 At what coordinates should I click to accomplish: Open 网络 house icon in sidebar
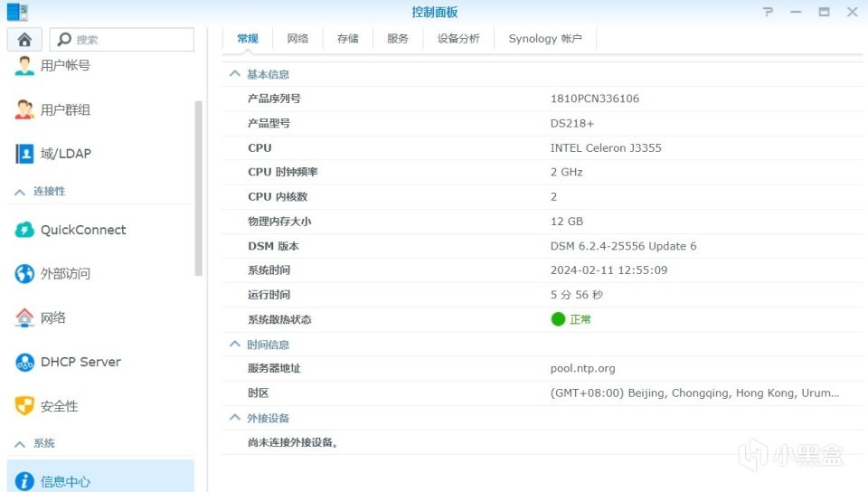click(x=24, y=317)
